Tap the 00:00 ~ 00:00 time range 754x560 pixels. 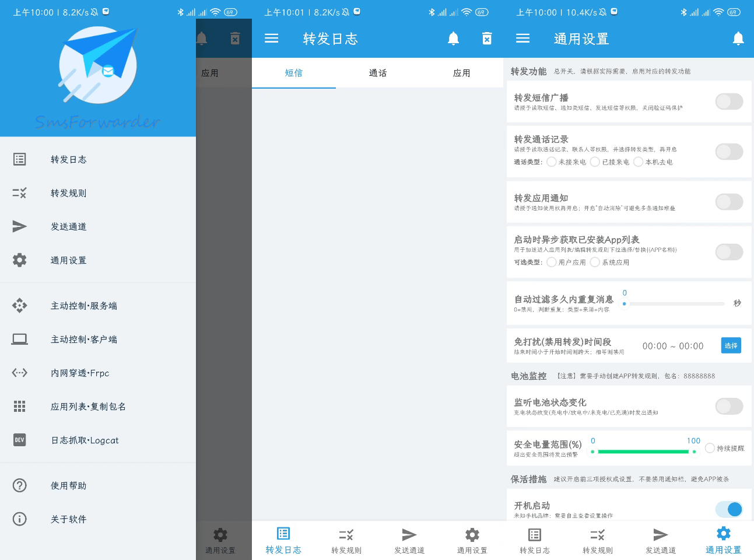tap(673, 346)
